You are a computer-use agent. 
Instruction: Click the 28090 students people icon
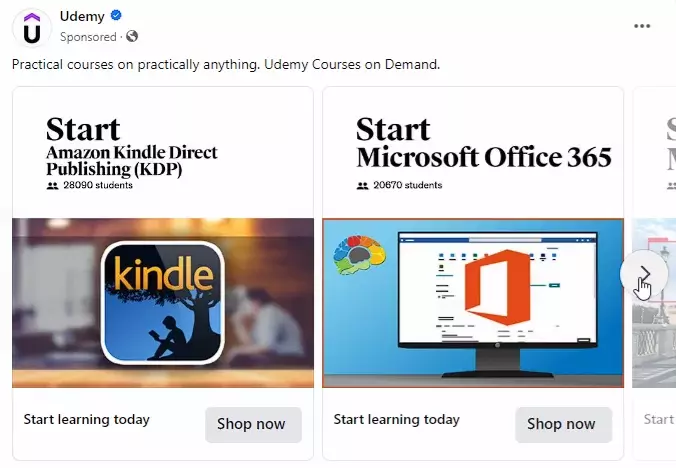(52, 186)
